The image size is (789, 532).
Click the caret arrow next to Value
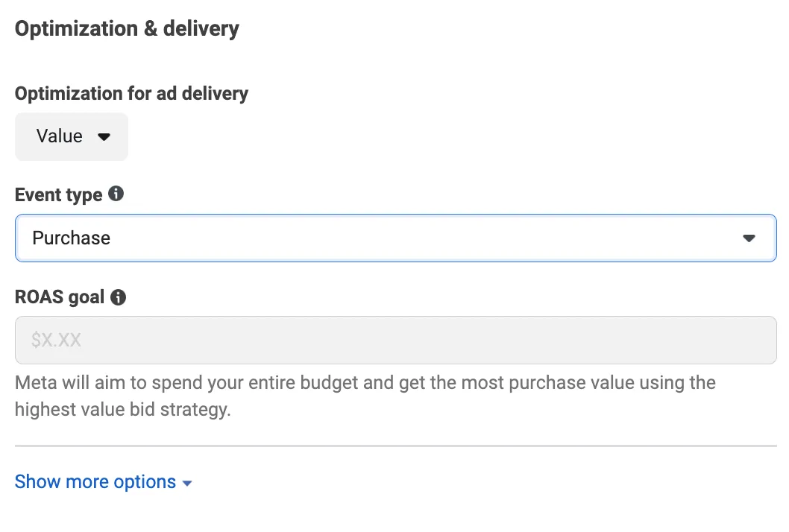[104, 137]
